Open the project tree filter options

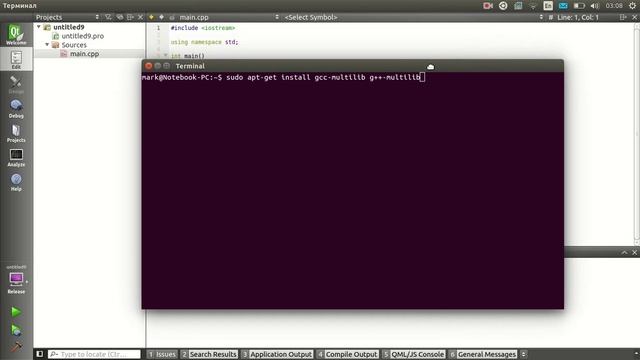tap(108, 17)
